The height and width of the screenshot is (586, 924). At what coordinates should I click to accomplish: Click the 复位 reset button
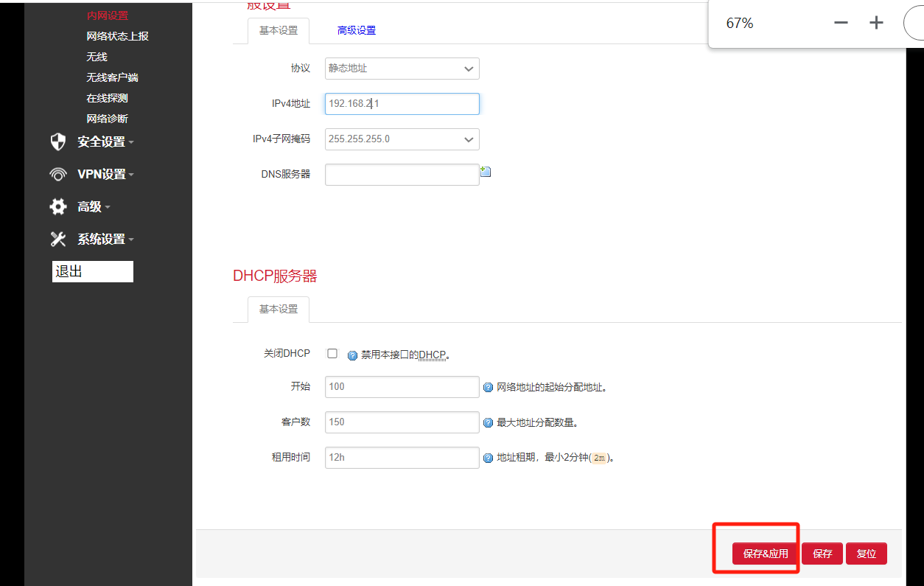click(867, 553)
